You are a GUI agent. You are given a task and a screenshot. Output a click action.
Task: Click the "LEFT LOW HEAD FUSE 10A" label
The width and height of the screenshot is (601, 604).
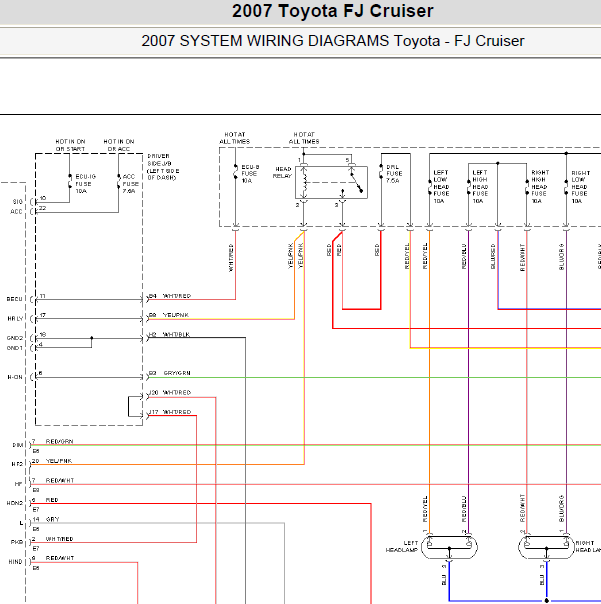[441, 187]
